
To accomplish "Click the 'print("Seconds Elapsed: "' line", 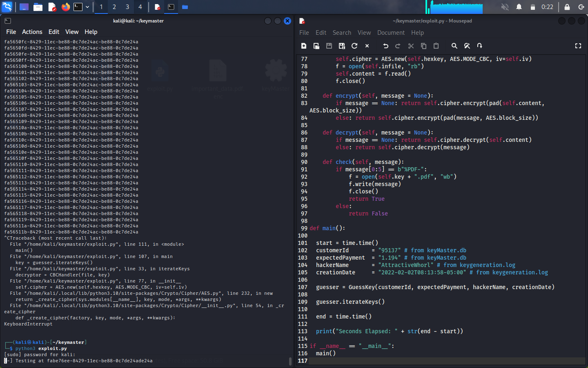I will tap(390, 331).
